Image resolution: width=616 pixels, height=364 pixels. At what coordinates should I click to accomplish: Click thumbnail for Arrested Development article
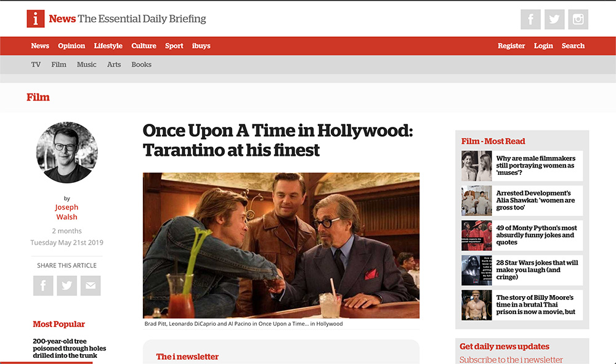click(x=477, y=201)
